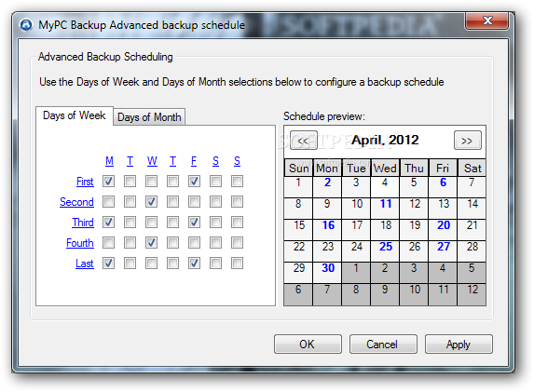
Task: Advance to next month with >> button
Action: click(x=468, y=141)
